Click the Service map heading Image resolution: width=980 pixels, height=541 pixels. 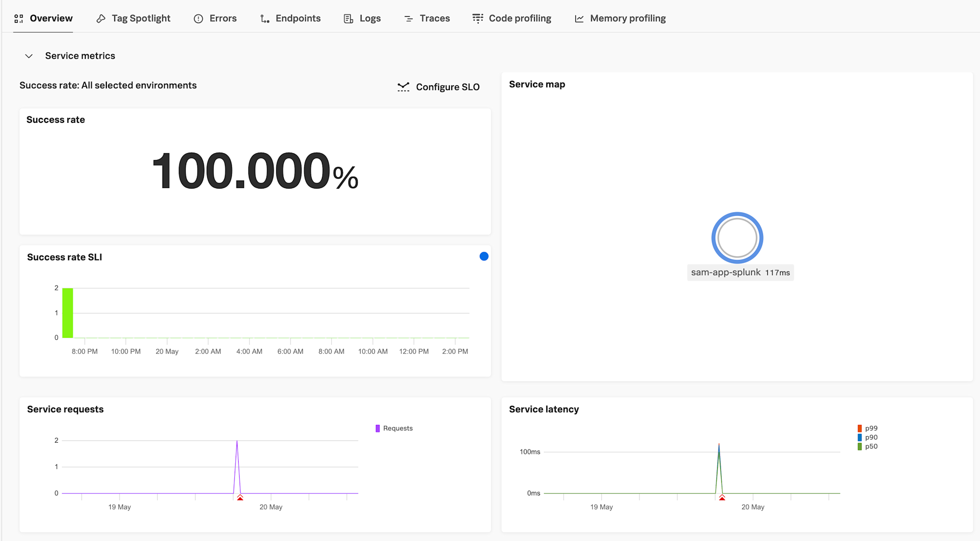pyautogui.click(x=537, y=84)
